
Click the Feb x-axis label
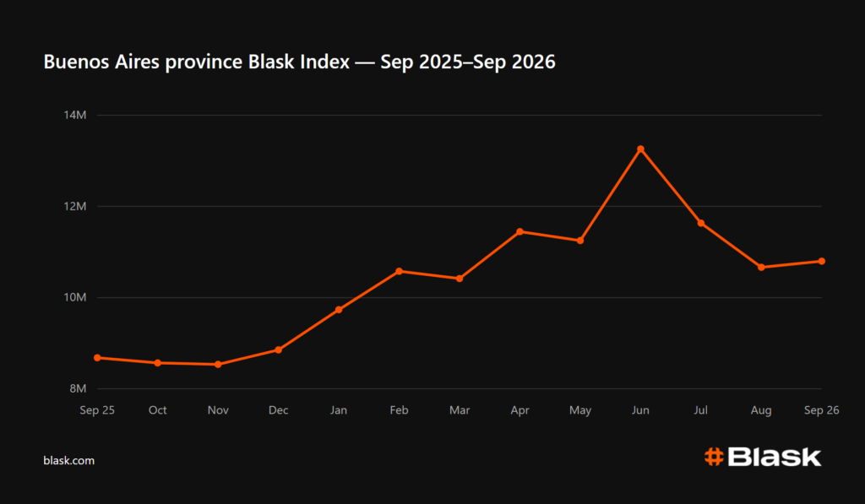coord(400,410)
